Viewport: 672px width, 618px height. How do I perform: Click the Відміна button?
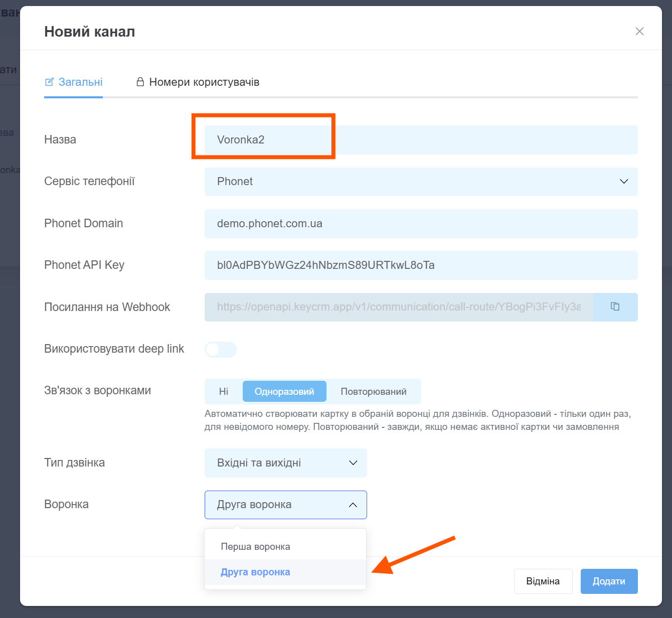pyautogui.click(x=543, y=581)
